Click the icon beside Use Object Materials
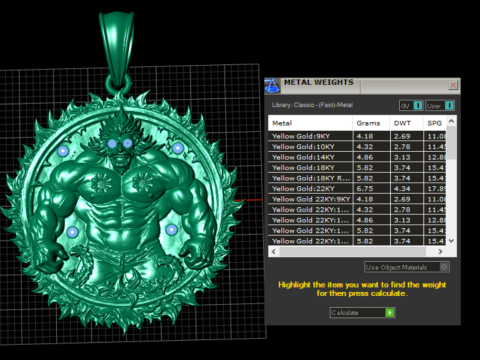Viewport: 480px width, 360px height. pos(444,267)
